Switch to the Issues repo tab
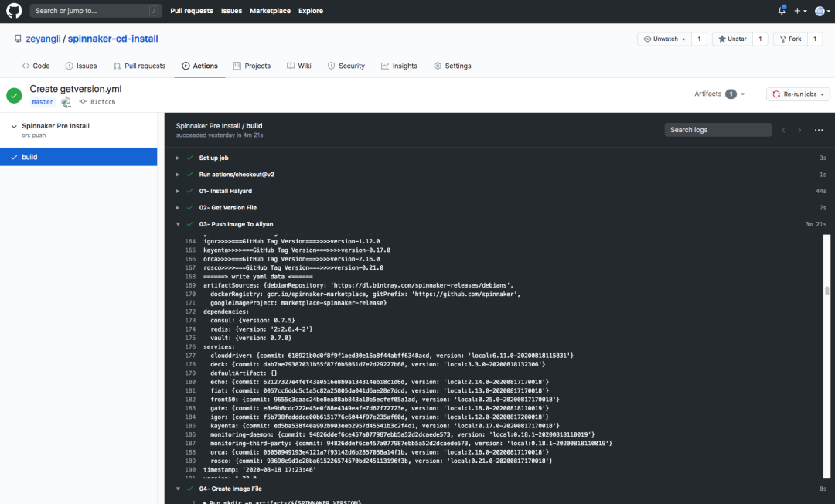835x504 pixels. pyautogui.click(x=81, y=66)
